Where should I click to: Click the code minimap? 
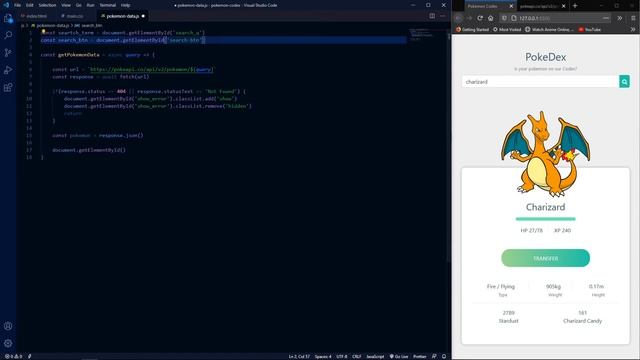(427, 35)
